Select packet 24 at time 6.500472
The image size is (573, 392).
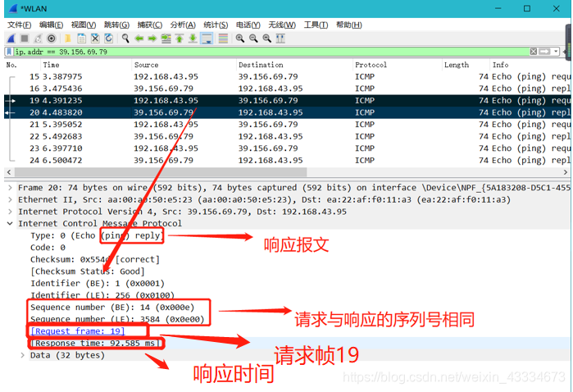287,160
